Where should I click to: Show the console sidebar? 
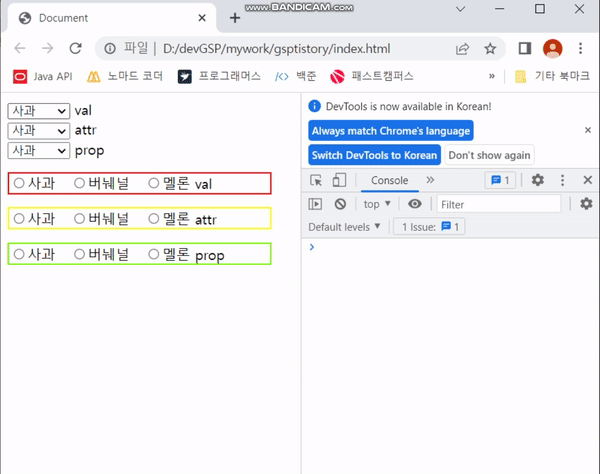[x=315, y=204]
